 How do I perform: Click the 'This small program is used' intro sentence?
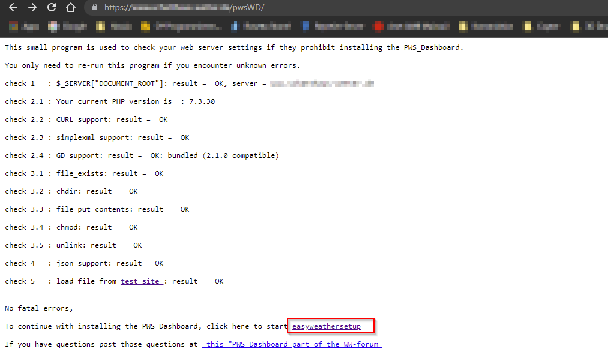234,47
